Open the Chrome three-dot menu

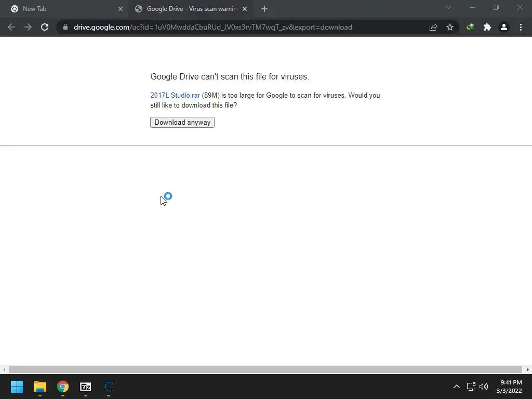[x=521, y=27]
